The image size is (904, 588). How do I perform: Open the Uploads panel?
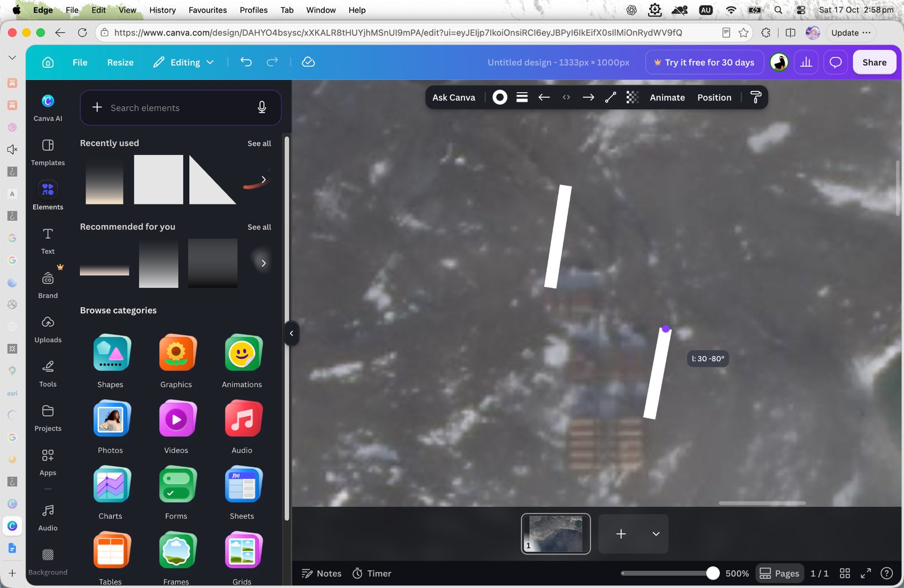coord(48,329)
